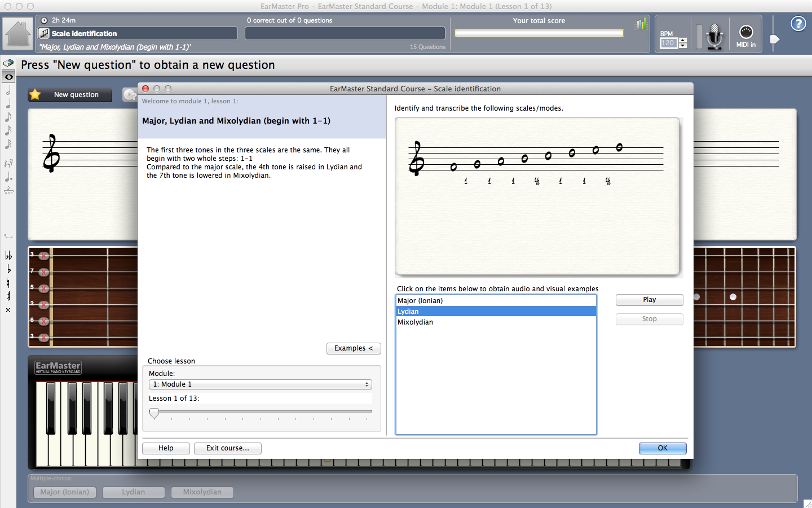812x508 pixels.
Task: Collapse the Examples panel
Action: click(x=354, y=348)
